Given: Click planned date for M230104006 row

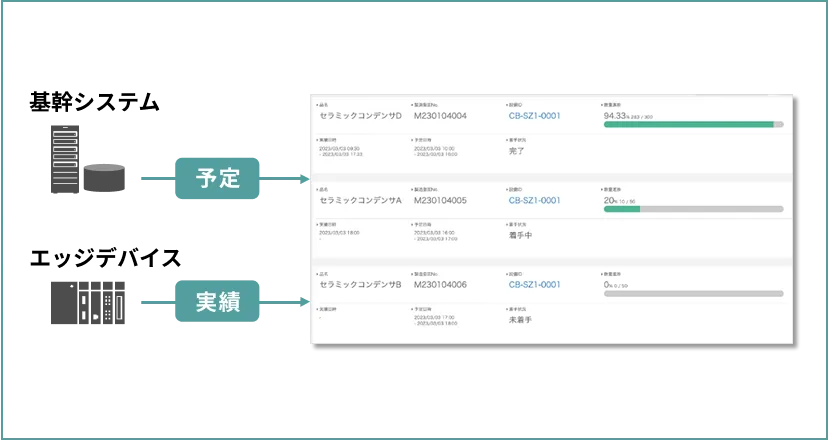Looking at the screenshot, I should point(436,320).
